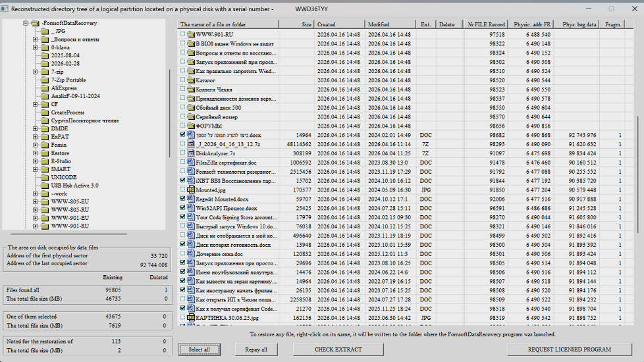Click the archive icon of _J_2026_04_16_13_12.7z

[x=191, y=144]
